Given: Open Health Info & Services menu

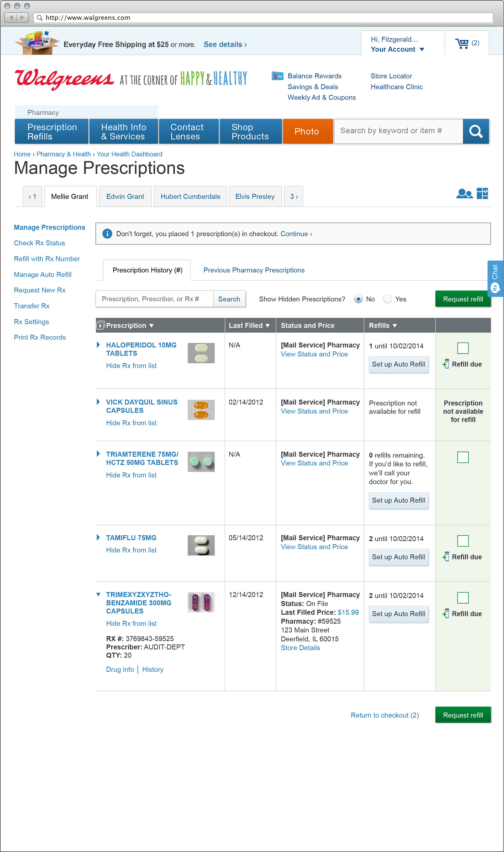Looking at the screenshot, I should pyautogui.click(x=124, y=132).
